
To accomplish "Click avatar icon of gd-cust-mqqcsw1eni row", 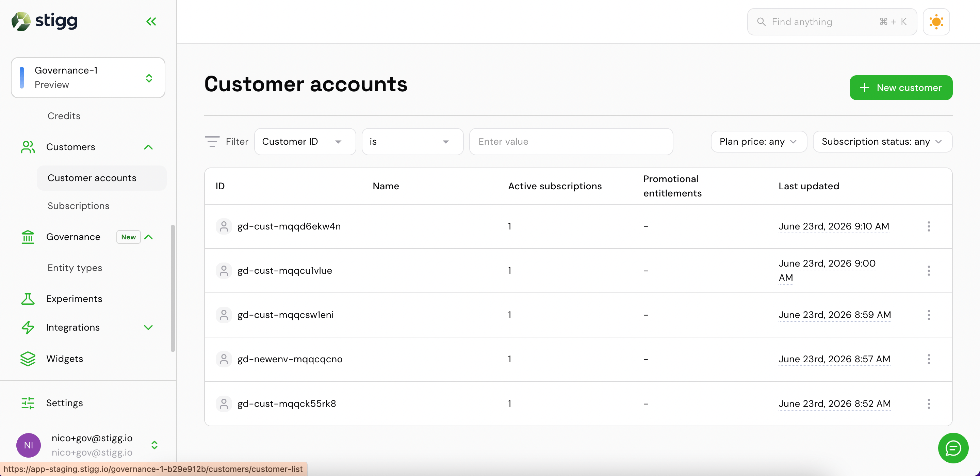I will tap(224, 315).
